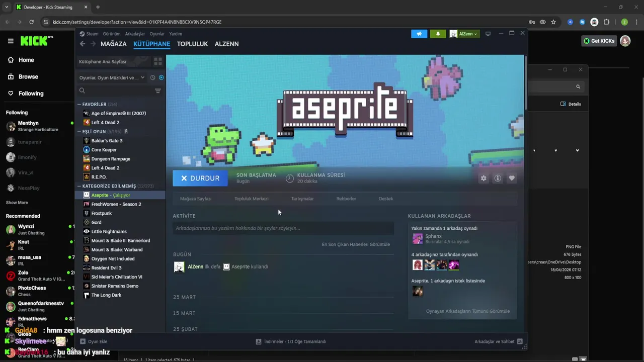
Task: Click Steam announcements megaphone icon
Action: pos(419,34)
